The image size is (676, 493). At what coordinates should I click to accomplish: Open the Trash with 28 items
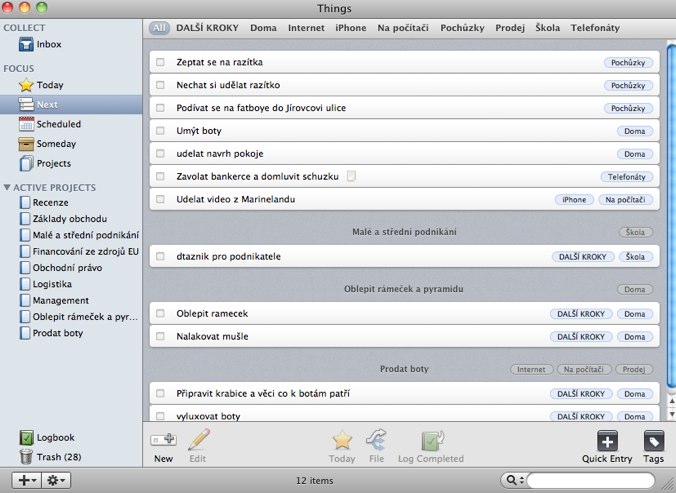[28, 457]
